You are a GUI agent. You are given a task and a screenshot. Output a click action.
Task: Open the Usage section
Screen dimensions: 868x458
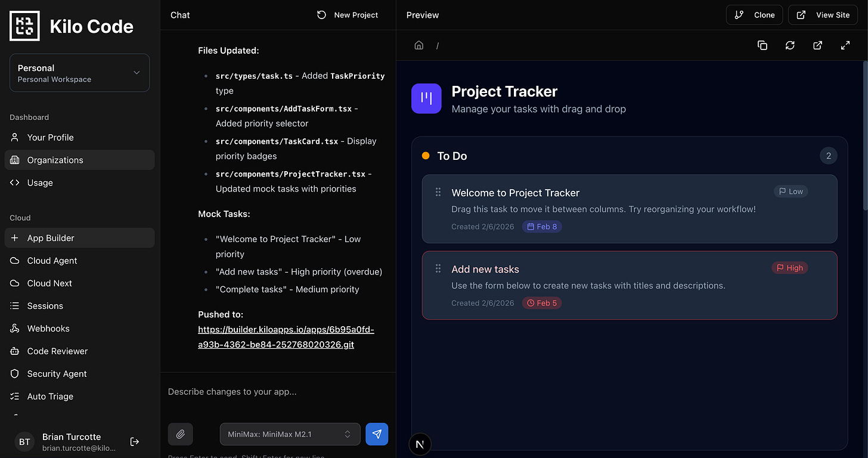tap(79, 182)
